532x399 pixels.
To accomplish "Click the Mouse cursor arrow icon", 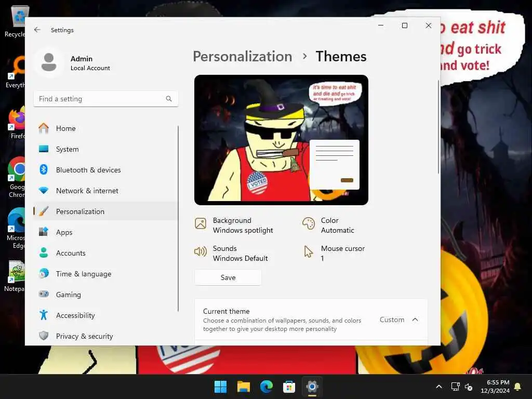I will [308, 251].
